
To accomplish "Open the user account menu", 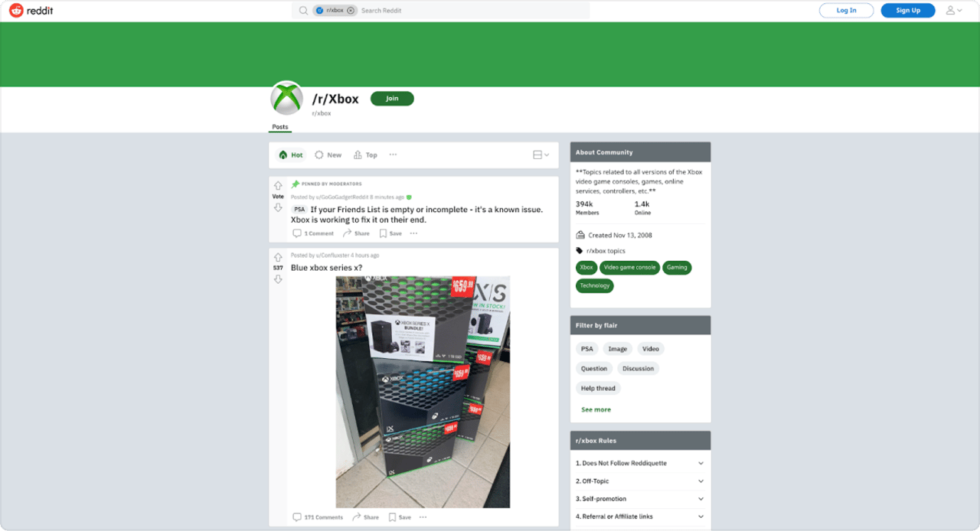I will [x=953, y=10].
